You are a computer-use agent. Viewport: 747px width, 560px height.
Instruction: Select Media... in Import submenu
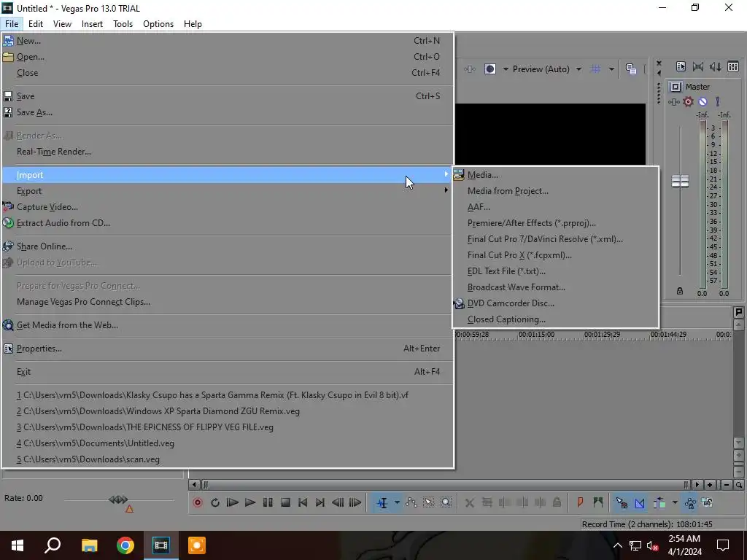coord(556,175)
